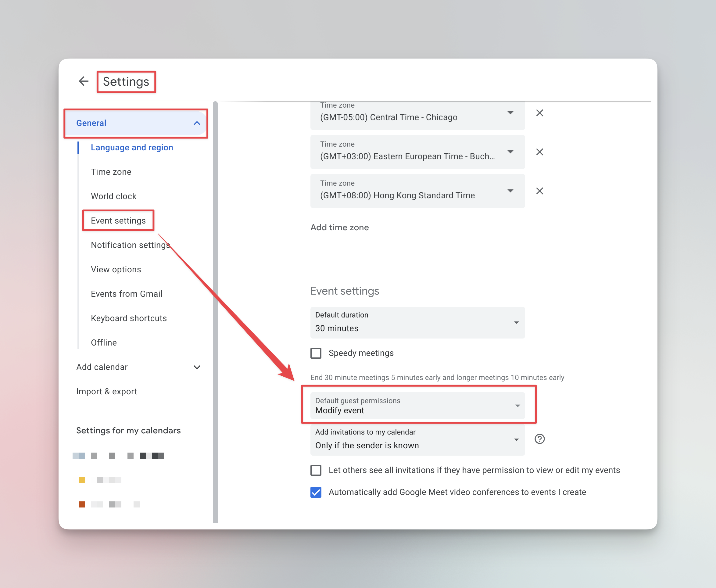
Task: Open Keyboard shortcuts settings section
Action: [129, 318]
